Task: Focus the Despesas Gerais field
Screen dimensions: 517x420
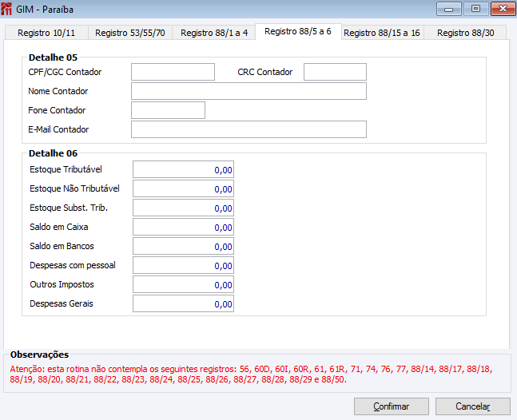Action: coord(183,303)
